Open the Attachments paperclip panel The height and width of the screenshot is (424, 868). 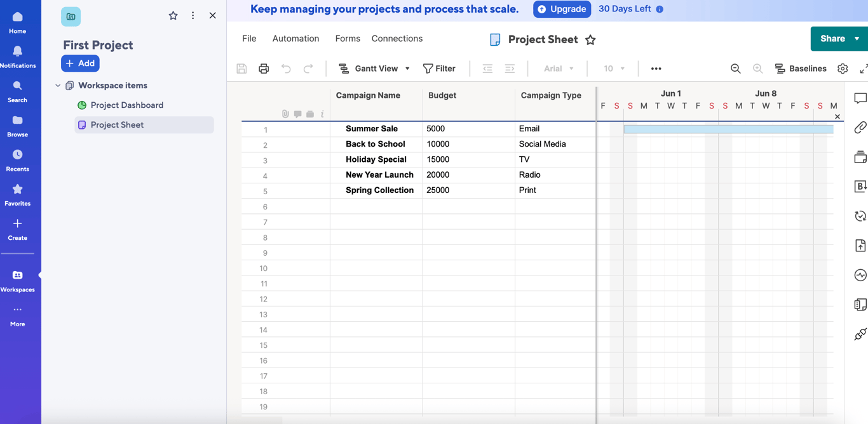tap(860, 128)
